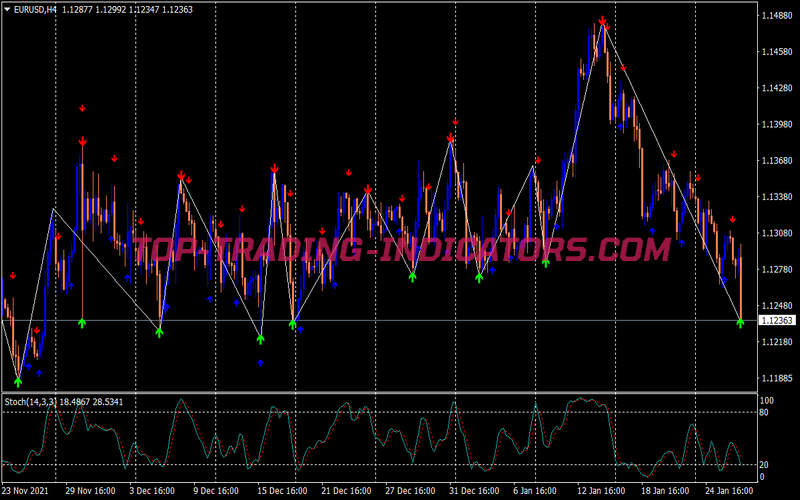Click the 1.12480 price scale label
The height and width of the screenshot is (500, 800).
[x=777, y=306]
